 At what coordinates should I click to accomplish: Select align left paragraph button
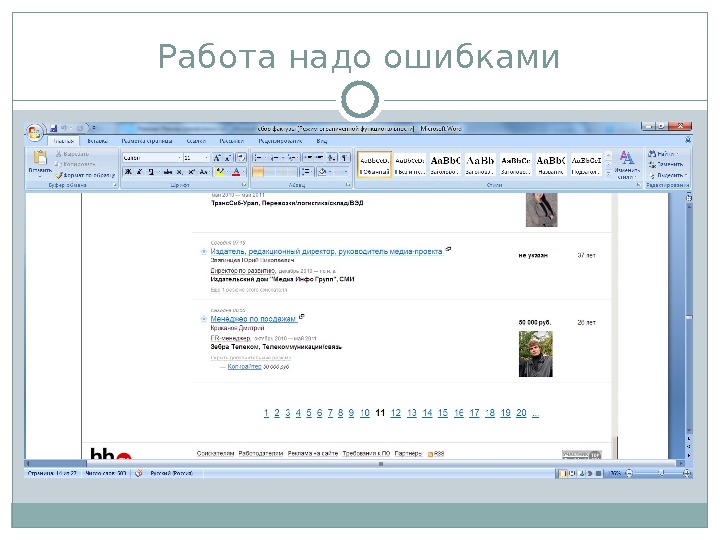click(x=258, y=172)
